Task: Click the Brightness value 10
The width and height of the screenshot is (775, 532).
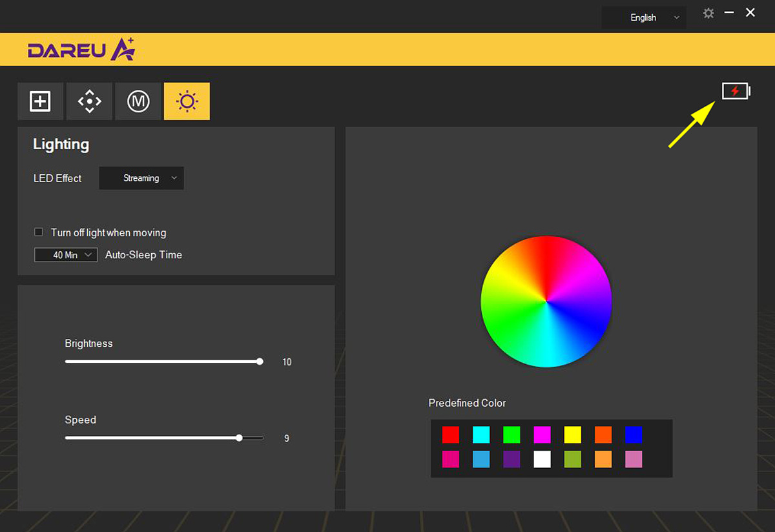Action: point(287,362)
